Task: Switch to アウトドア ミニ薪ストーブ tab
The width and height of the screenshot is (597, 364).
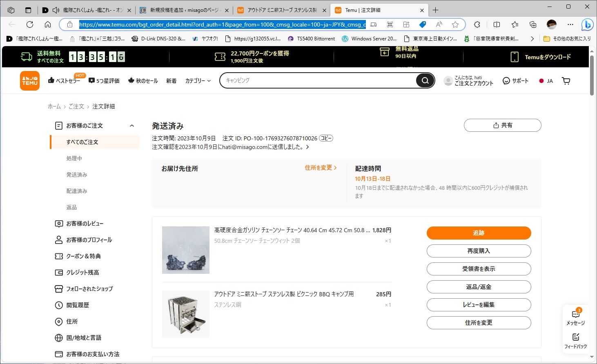Action: click(x=282, y=10)
